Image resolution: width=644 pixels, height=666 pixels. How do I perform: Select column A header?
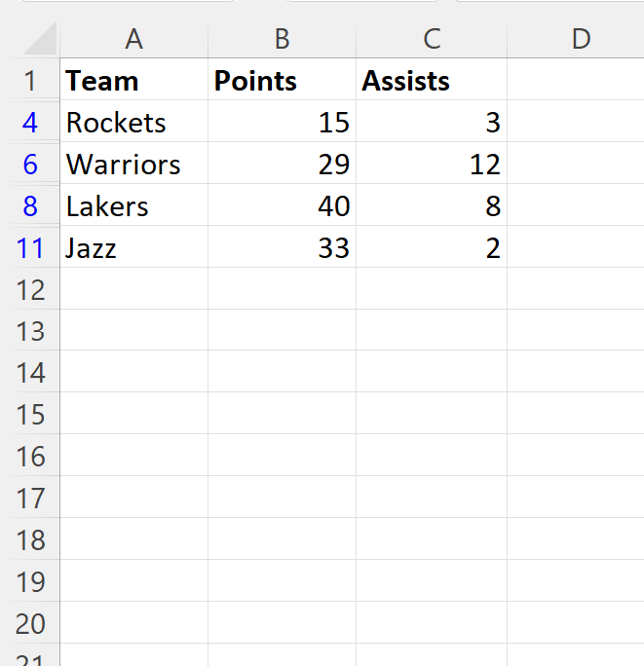point(133,39)
